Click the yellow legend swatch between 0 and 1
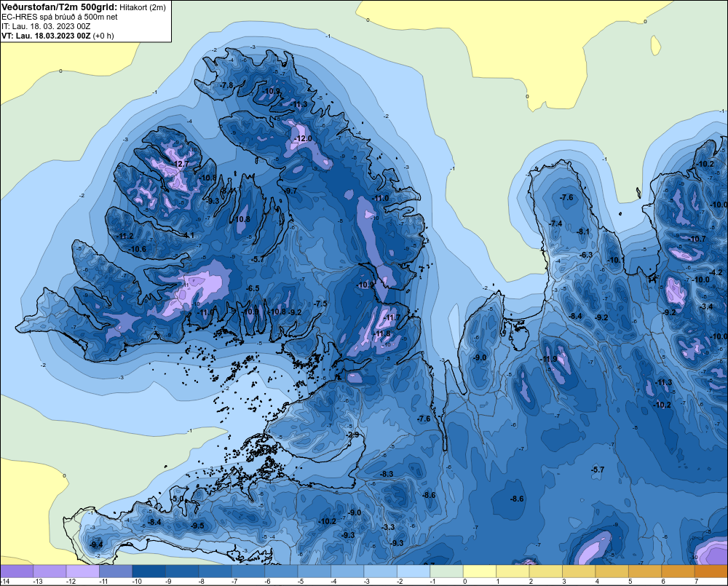This screenshot has width=728, height=586. point(480,571)
